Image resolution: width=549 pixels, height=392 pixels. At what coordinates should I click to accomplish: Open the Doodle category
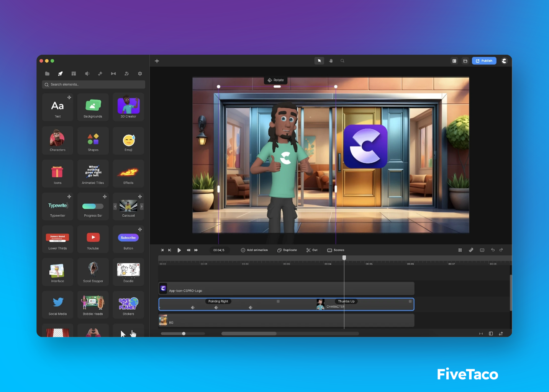click(128, 272)
